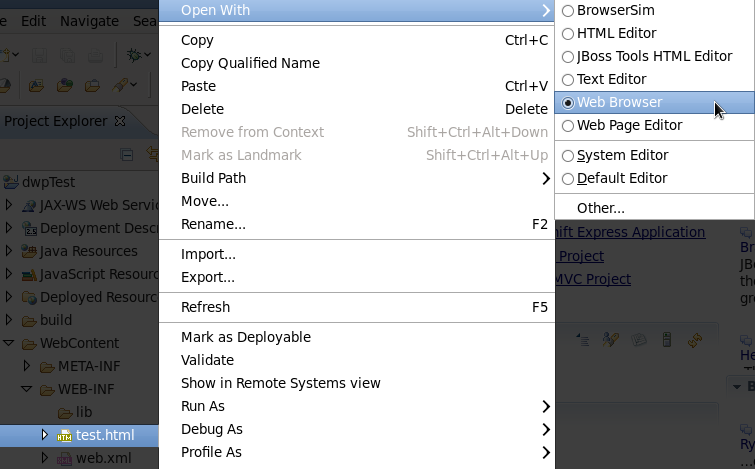Screen dimensions: 755x469
Task: Collapse the WEB-INF folder
Action: pyautogui.click(x=28, y=389)
